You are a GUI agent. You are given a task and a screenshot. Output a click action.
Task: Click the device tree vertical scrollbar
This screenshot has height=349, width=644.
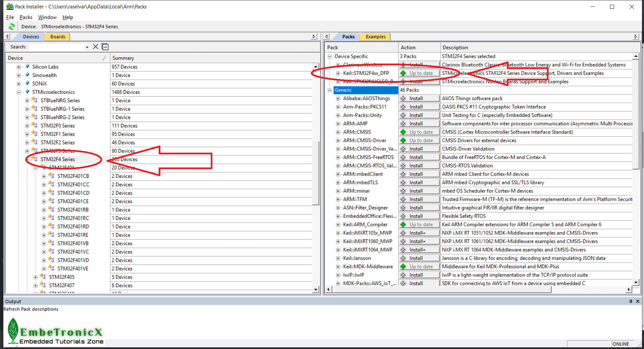pyautogui.click(x=316, y=173)
